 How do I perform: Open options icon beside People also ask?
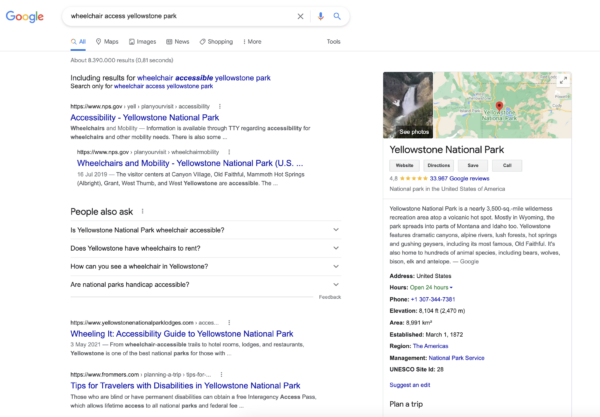pos(143,211)
